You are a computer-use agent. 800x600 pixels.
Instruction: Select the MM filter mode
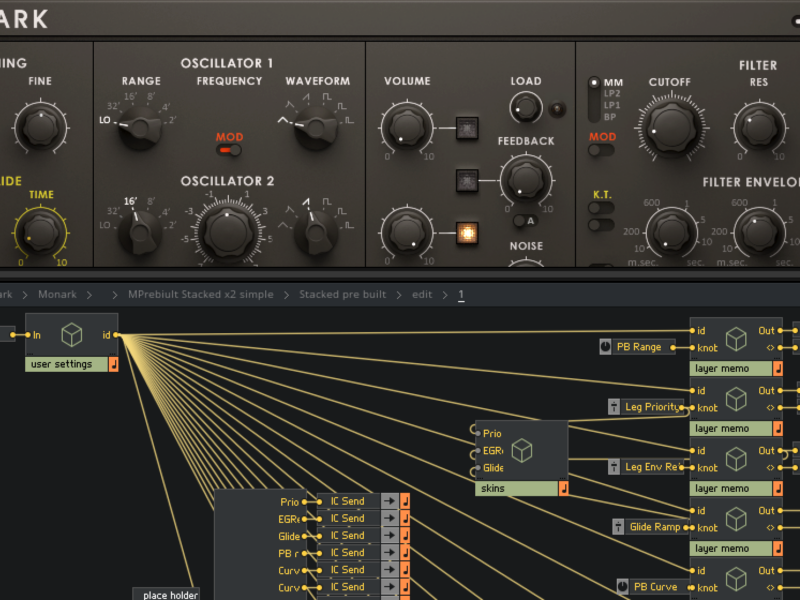[596, 83]
